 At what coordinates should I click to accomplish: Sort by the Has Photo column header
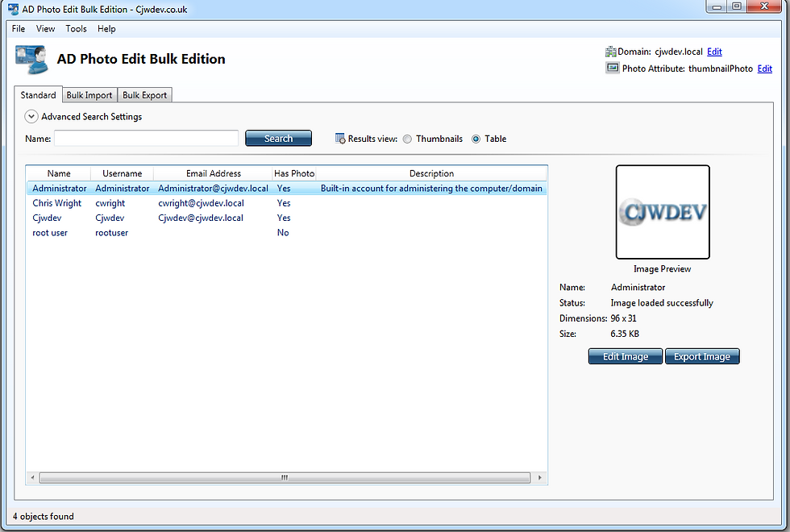click(294, 173)
